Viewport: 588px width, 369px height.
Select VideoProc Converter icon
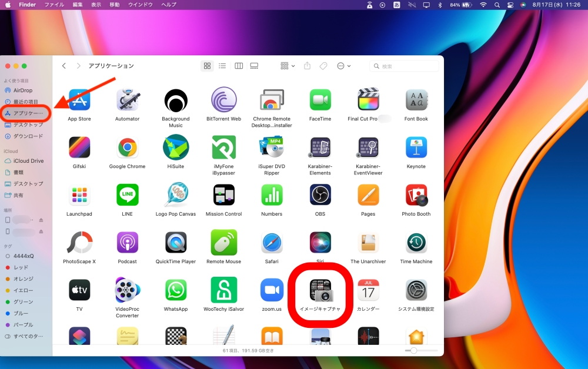pos(128,290)
